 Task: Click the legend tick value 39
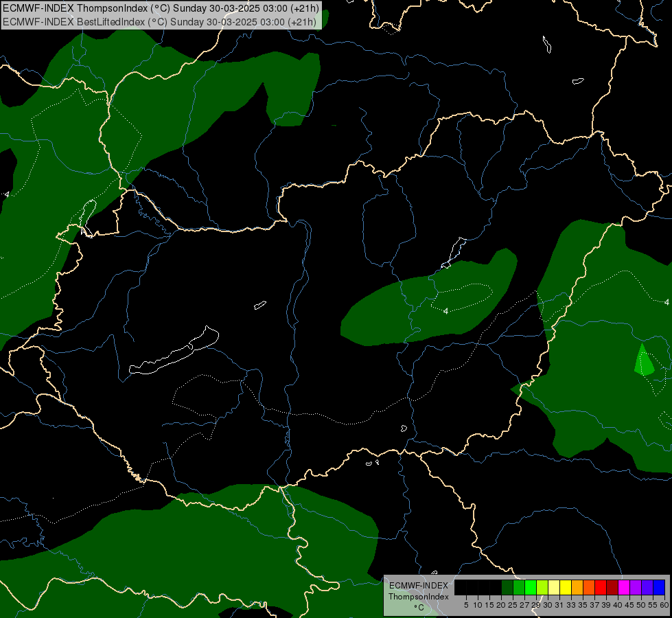[606, 605]
